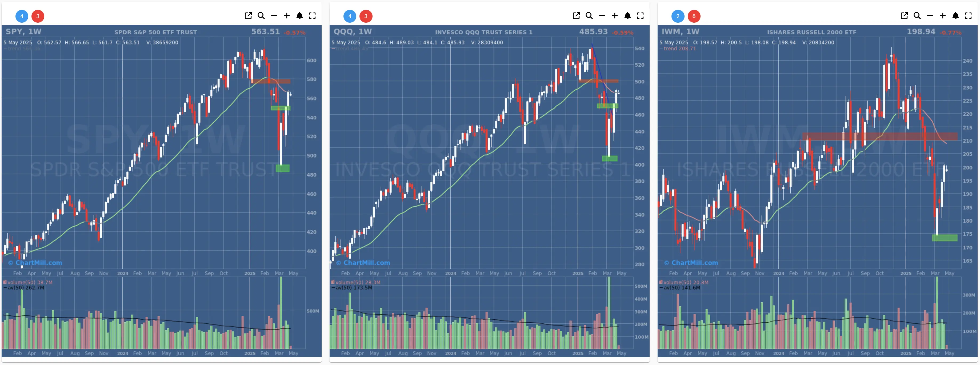Image resolution: width=980 pixels, height=365 pixels.
Task: Click blue badge 4 above SPY chart
Action: coord(22,16)
